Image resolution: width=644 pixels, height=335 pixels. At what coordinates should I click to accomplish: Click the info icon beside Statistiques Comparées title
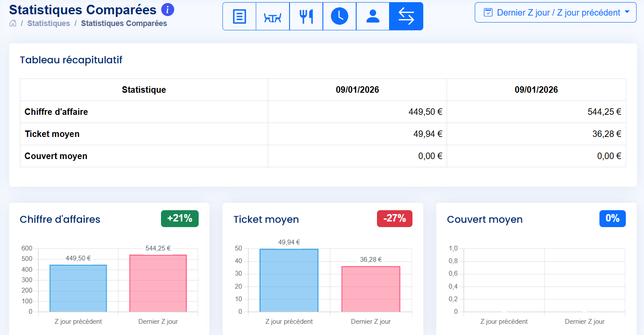pos(167,10)
